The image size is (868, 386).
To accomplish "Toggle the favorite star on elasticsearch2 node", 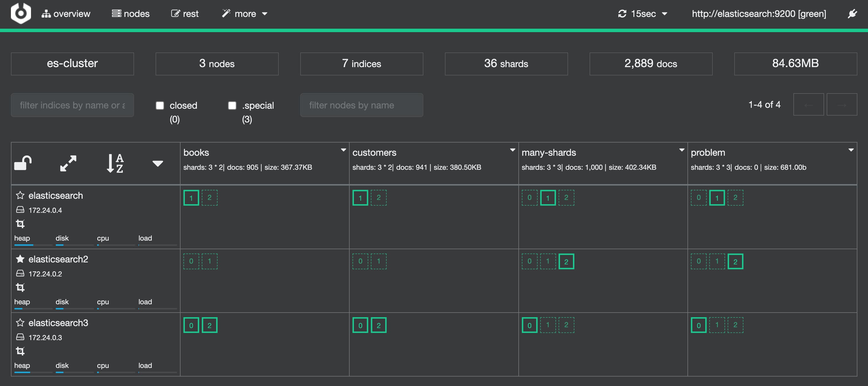I will pyautogui.click(x=20, y=259).
